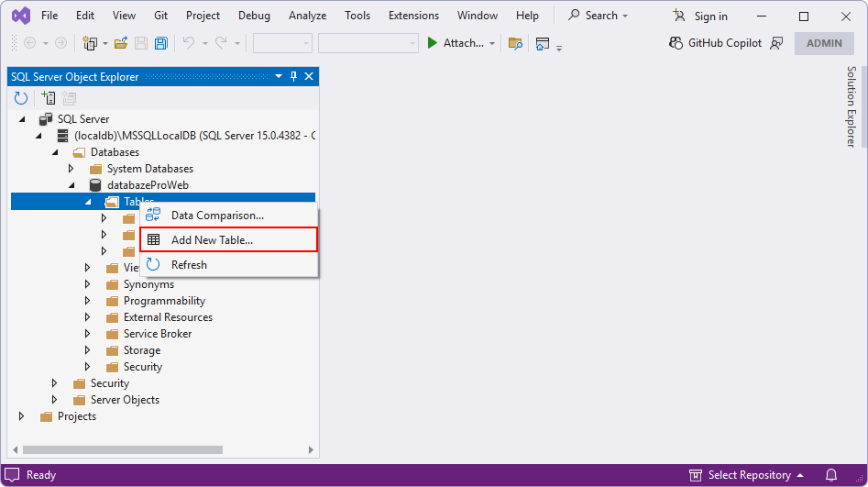Click the Add SQL Server icon
Image resolution: width=868 pixels, height=487 pixels.
click(48, 98)
